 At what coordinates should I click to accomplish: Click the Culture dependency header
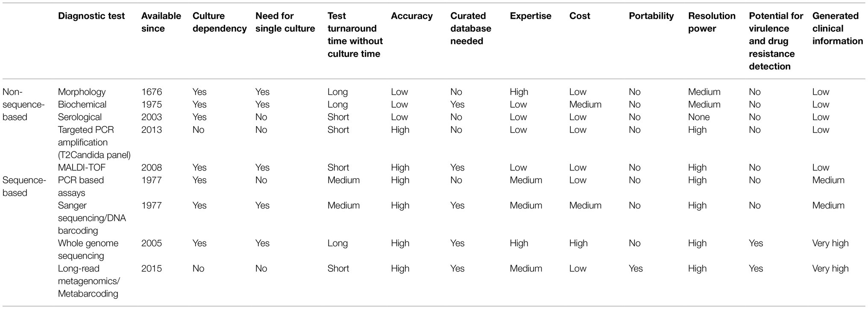220,22
